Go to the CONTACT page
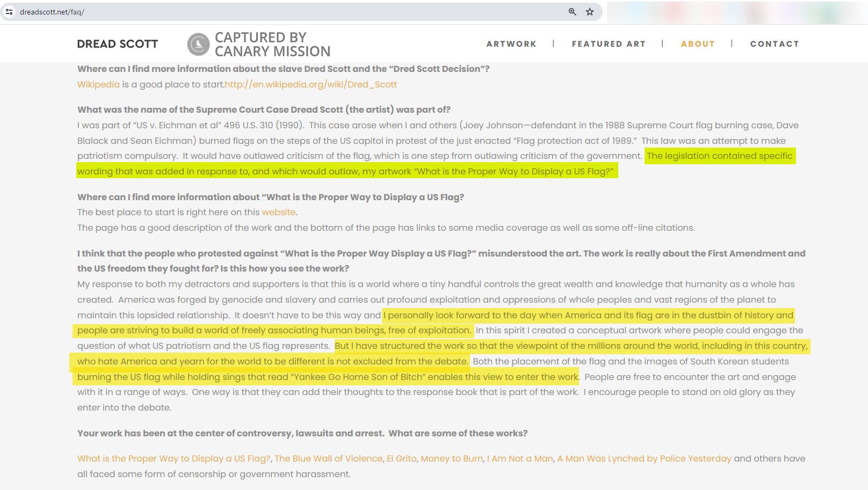This screenshot has height=490, width=868. [x=775, y=44]
